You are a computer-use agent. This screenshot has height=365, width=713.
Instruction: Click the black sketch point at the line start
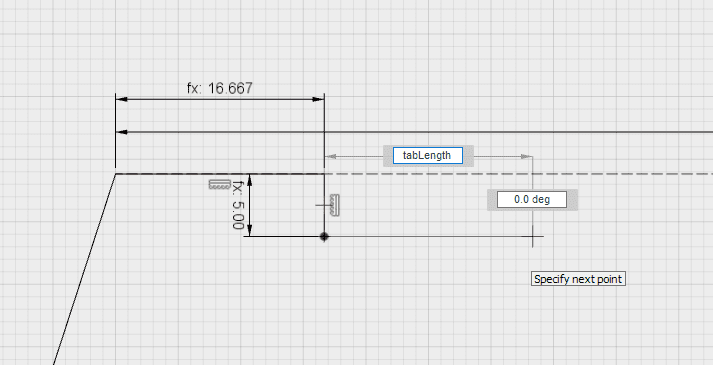(x=324, y=236)
